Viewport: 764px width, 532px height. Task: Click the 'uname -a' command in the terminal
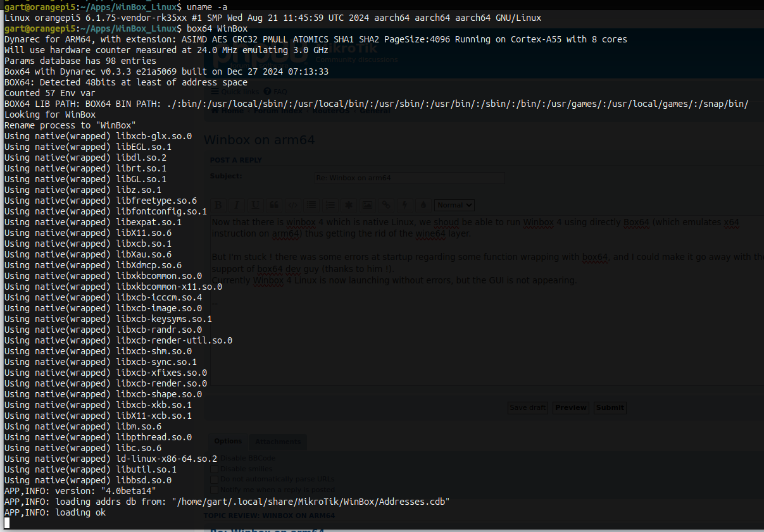point(207,7)
